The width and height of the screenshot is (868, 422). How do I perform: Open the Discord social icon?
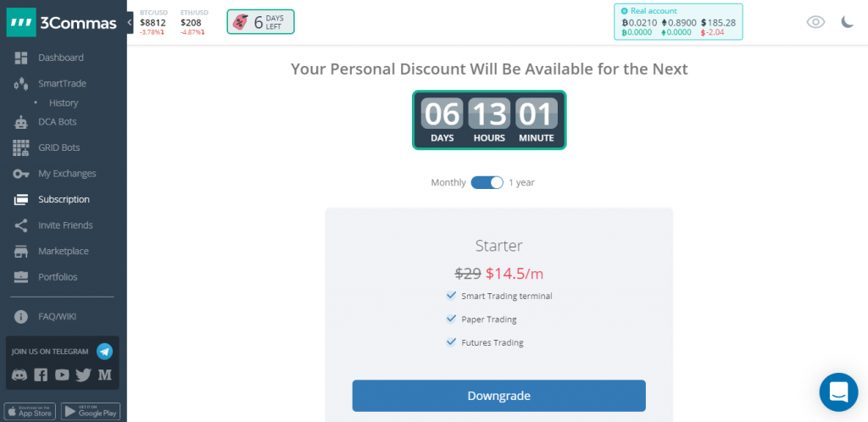pyautogui.click(x=19, y=375)
